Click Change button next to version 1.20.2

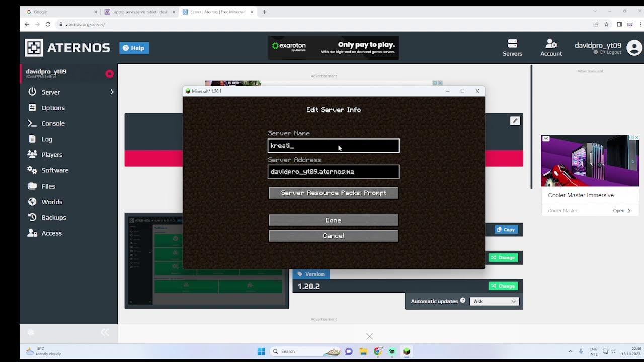point(503,286)
